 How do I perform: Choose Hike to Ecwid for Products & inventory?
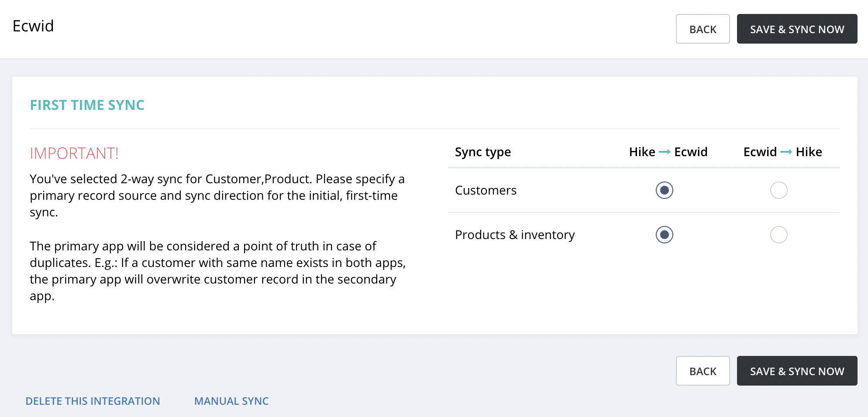pyautogui.click(x=664, y=235)
